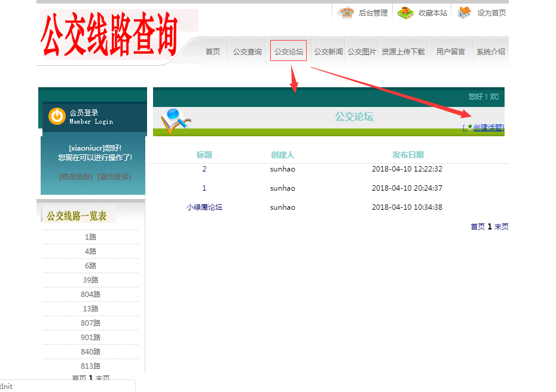The height and width of the screenshot is (392, 556).
Task: Open 公交查询 navigation item
Action: pos(247,52)
